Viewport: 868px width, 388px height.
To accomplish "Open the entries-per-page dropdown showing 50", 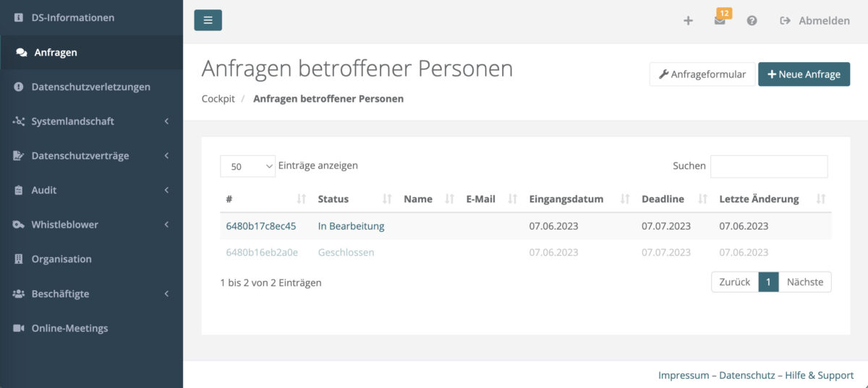I will (x=247, y=166).
